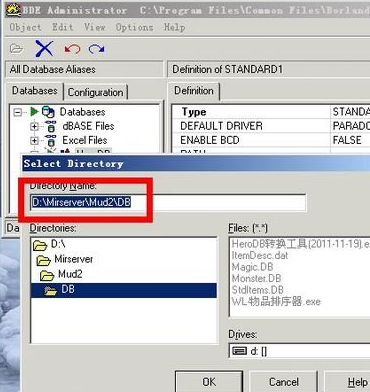Click the red undo arrow icon
The width and height of the screenshot is (370, 392).
[x=72, y=49]
